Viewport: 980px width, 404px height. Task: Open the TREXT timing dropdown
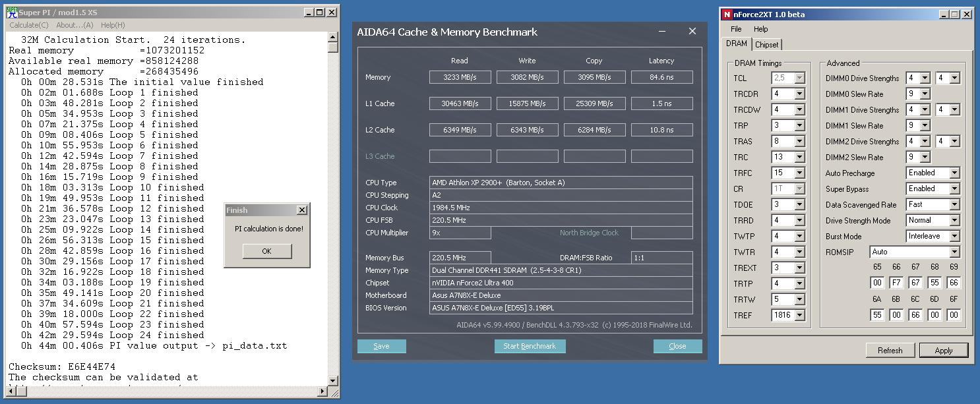coord(799,268)
